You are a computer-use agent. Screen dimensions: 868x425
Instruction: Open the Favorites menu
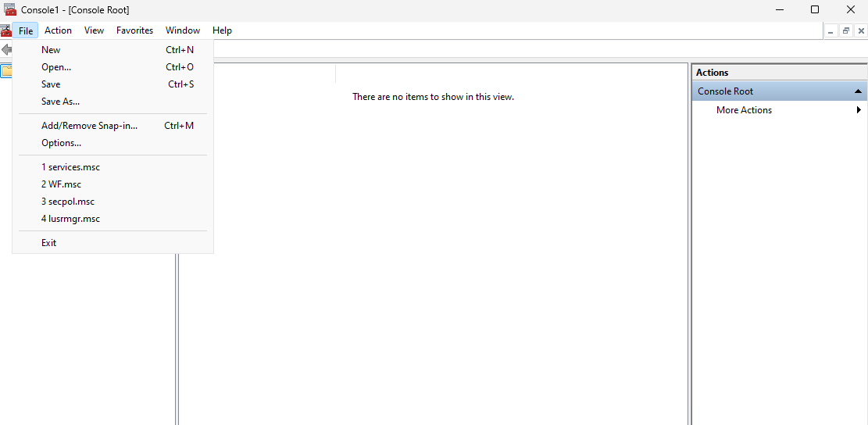tap(134, 30)
